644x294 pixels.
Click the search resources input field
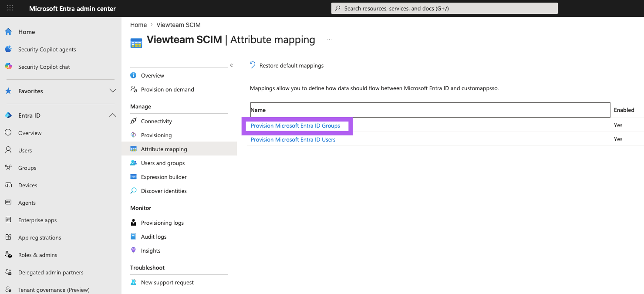444,8
